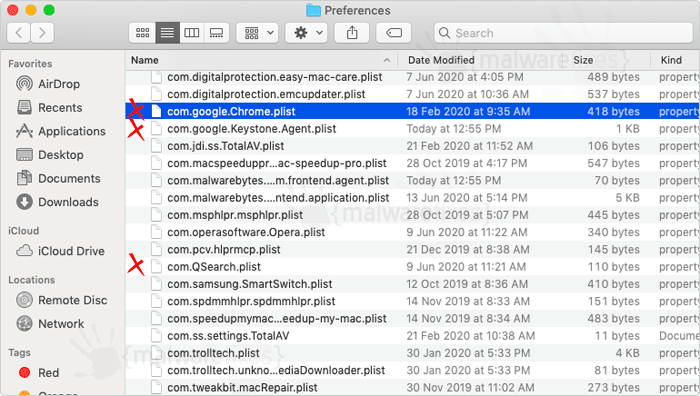700x396 pixels.
Task: Open iCloud Drive in the sidebar
Action: pyautogui.click(x=71, y=251)
